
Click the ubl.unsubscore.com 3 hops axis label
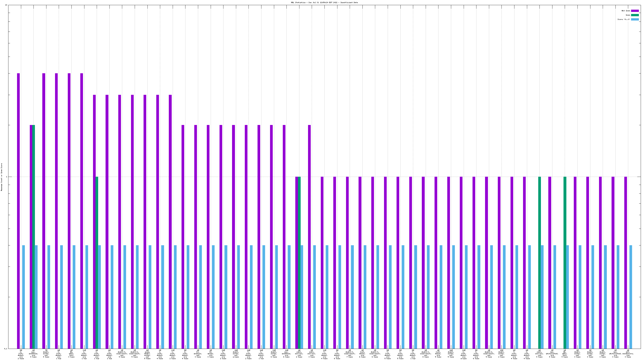point(628,354)
